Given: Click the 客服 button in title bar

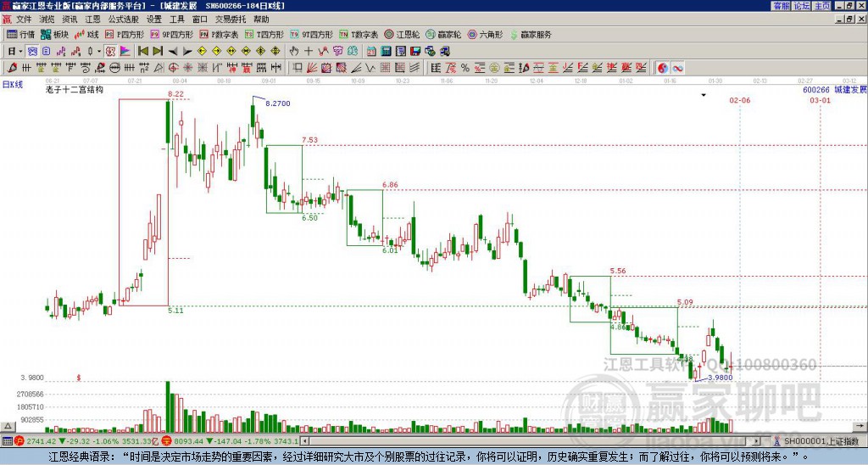Looking at the screenshot, I should coord(781,6).
